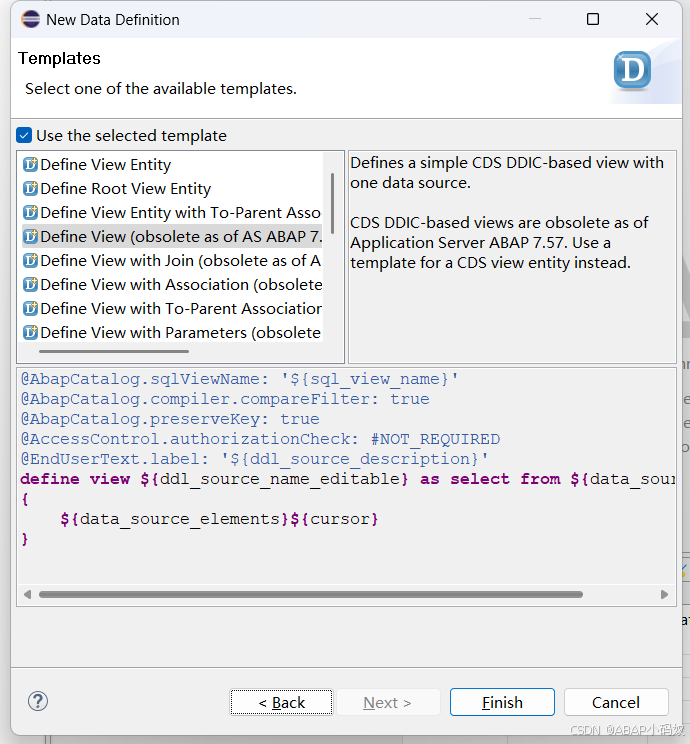
Task: Select Define View Entity with To-Parent Asso template
Action: (x=172, y=213)
